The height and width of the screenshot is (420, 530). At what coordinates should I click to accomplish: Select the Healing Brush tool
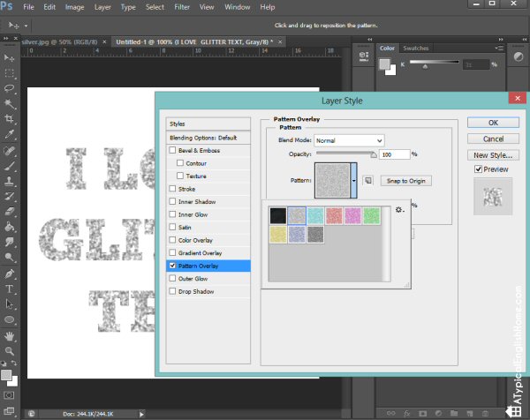9,151
